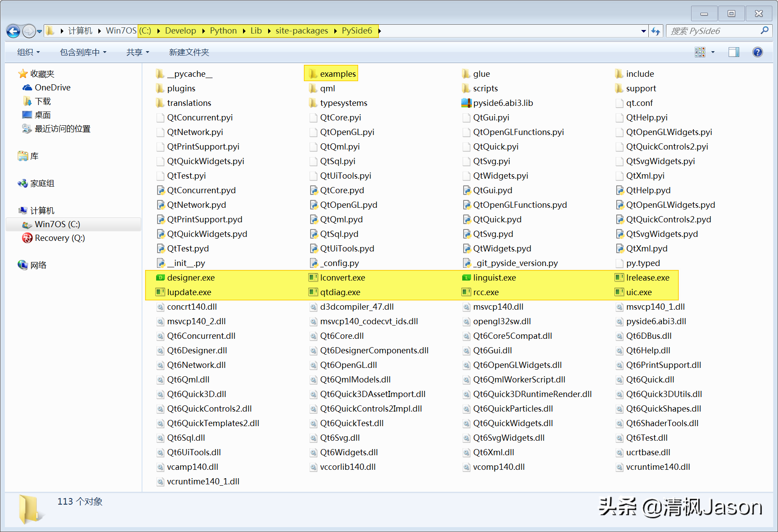778x532 pixels.
Task: Open the views dropdown arrow
Action: pyautogui.click(x=712, y=52)
